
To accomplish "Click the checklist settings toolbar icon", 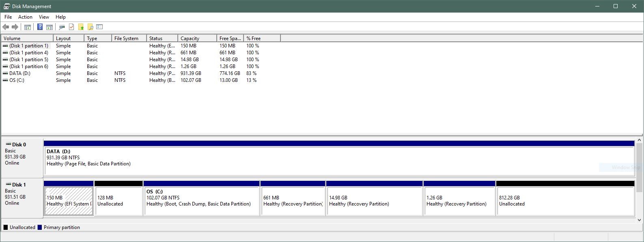I will pos(99,27).
